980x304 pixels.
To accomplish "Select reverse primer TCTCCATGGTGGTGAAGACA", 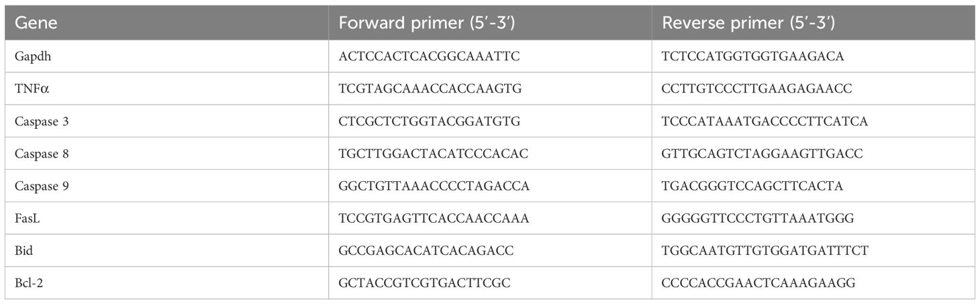I will pyautogui.click(x=752, y=56).
